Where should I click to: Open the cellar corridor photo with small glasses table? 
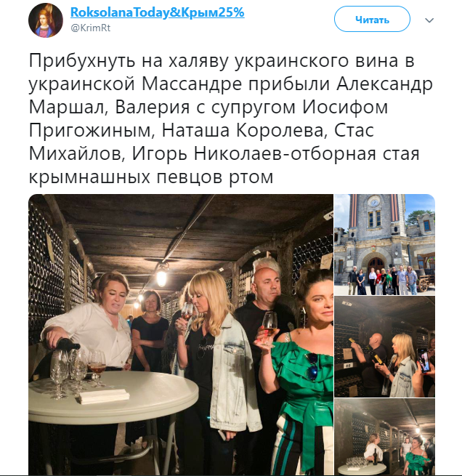[384, 437]
